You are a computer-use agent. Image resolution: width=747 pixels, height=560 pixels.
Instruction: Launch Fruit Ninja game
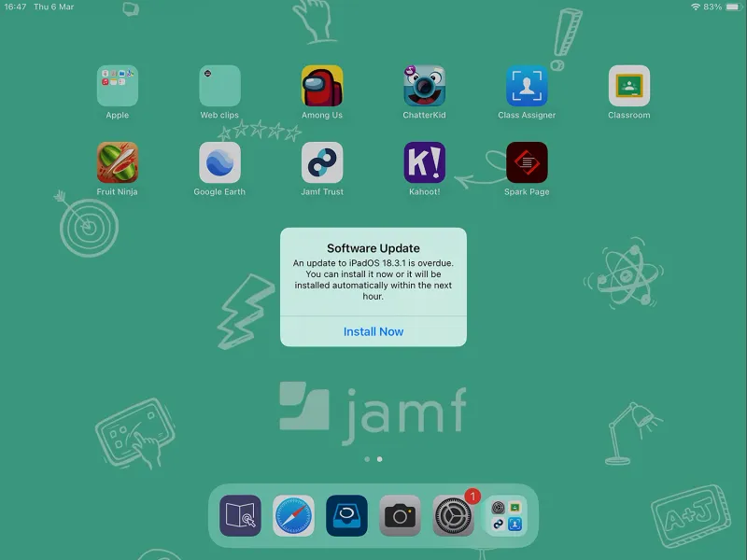click(x=118, y=162)
